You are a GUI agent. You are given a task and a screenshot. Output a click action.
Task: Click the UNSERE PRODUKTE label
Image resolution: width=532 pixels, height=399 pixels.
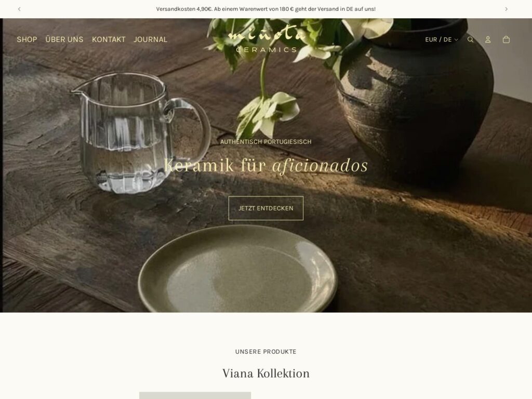click(265, 352)
